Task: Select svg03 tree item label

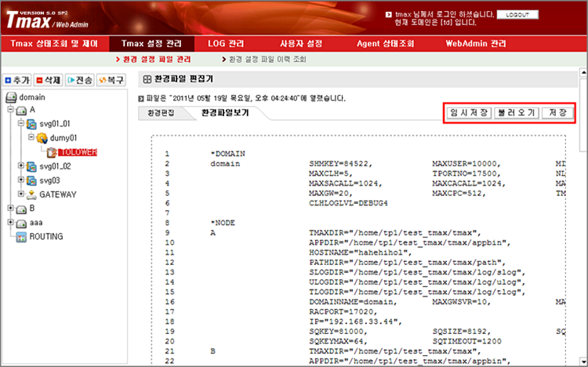Action: tap(49, 181)
